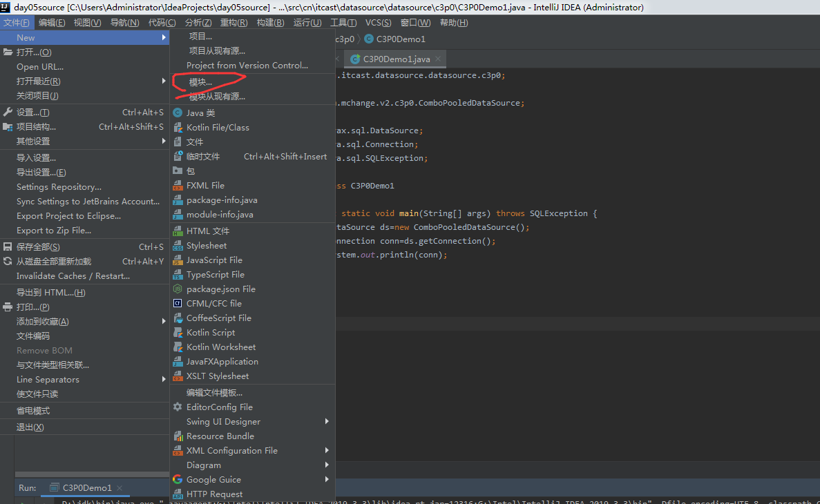Screen dimensions: 820x504
Task: Click the Kotlin File/Class icon
Action: coord(178,128)
